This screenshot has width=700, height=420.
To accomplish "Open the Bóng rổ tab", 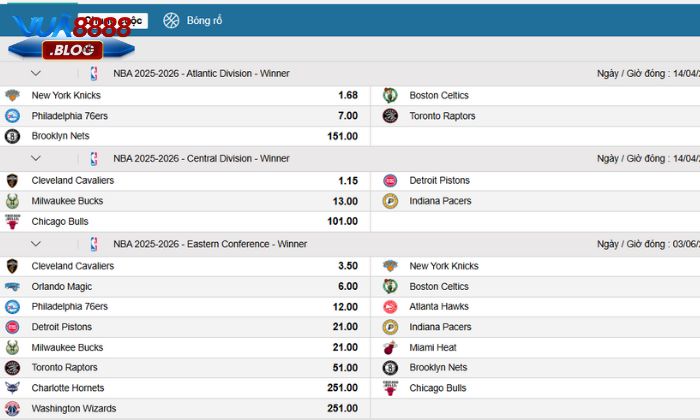I will [x=204, y=20].
